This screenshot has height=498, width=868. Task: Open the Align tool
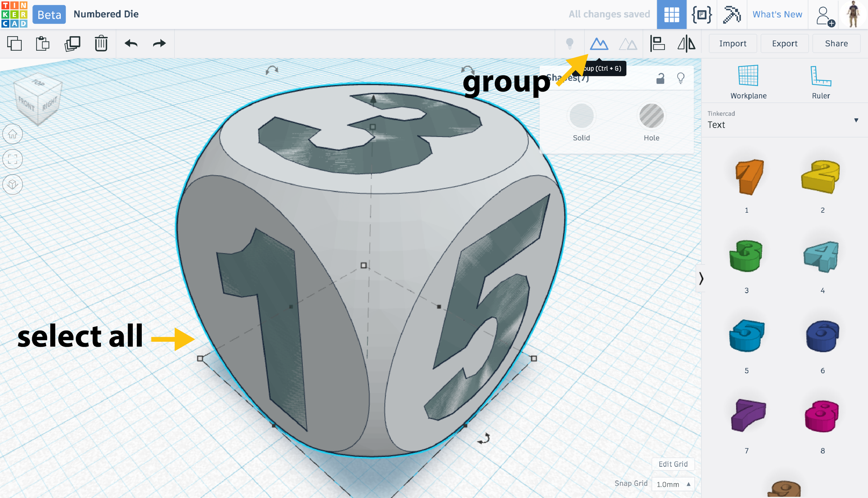tap(657, 44)
